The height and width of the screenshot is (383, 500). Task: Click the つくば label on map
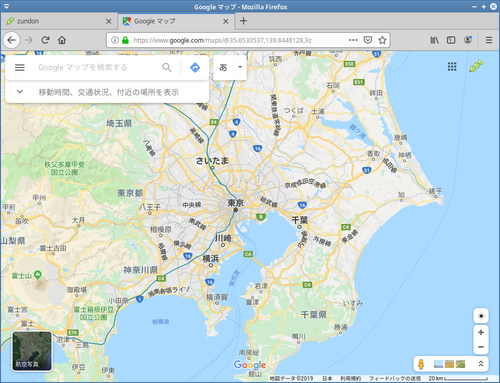point(294,110)
